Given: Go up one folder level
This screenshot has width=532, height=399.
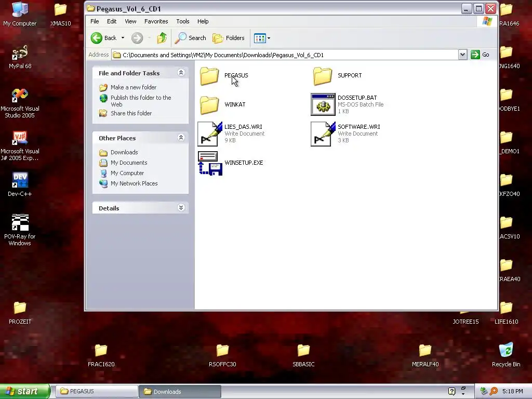Looking at the screenshot, I should click(162, 38).
